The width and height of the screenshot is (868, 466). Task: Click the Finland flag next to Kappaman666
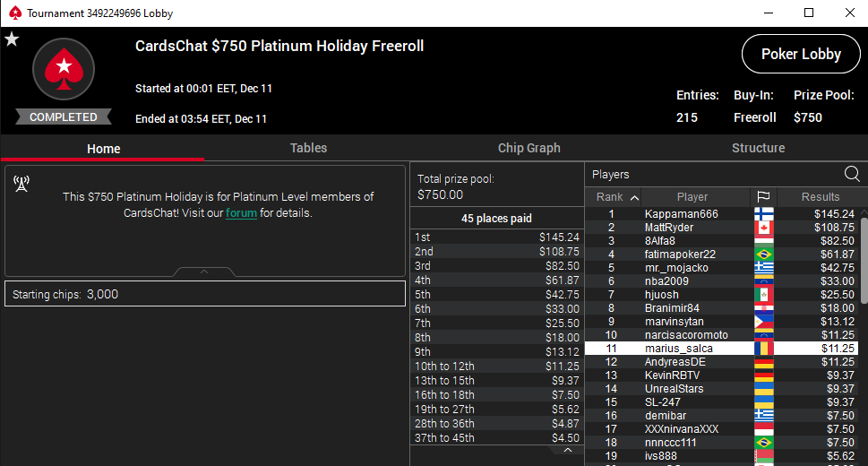(x=764, y=214)
